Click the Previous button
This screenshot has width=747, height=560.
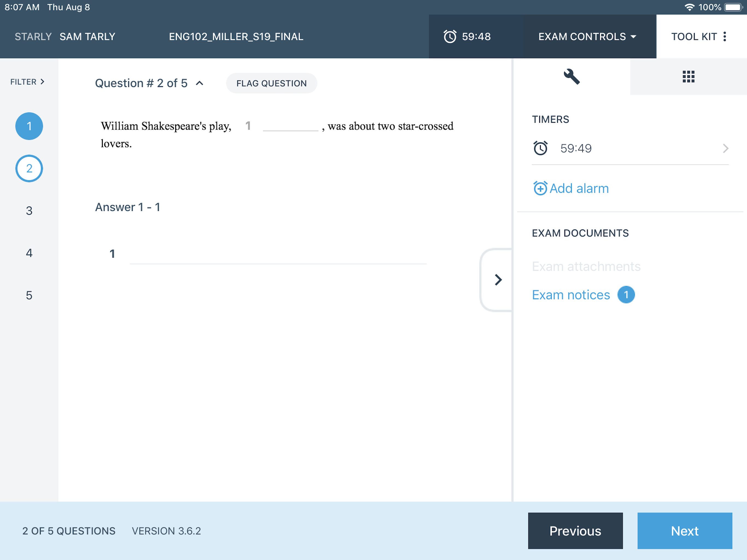click(575, 531)
